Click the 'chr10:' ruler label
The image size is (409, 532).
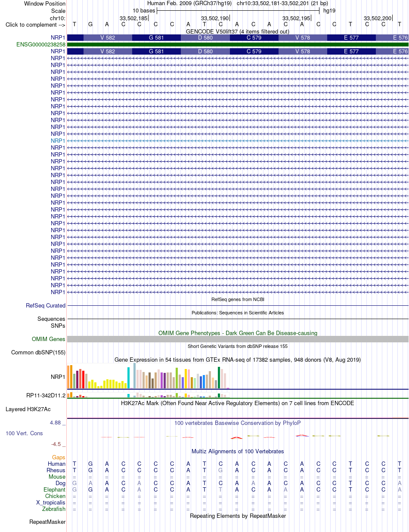58,18
